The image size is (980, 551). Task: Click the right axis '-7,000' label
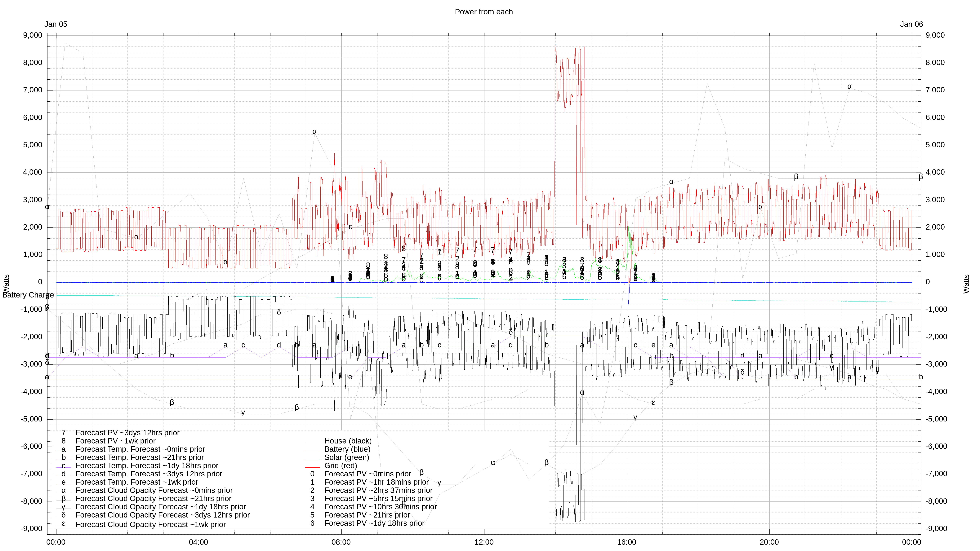click(937, 474)
